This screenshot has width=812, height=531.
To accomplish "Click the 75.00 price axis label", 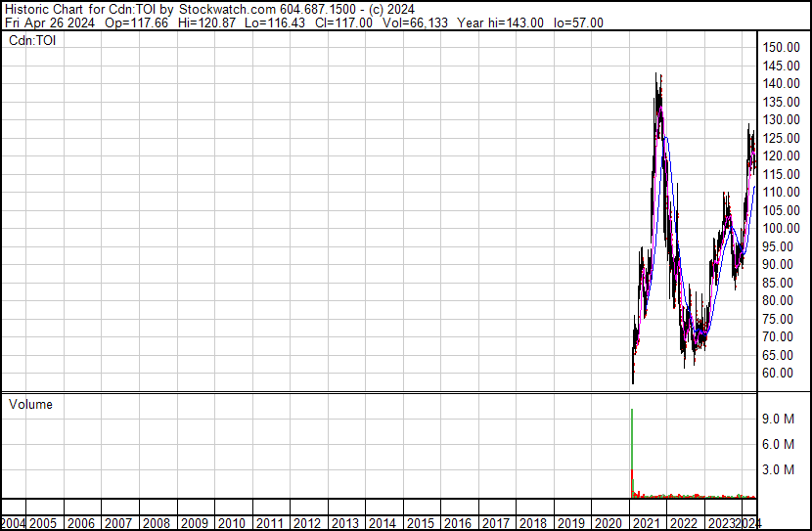I will coord(778,320).
